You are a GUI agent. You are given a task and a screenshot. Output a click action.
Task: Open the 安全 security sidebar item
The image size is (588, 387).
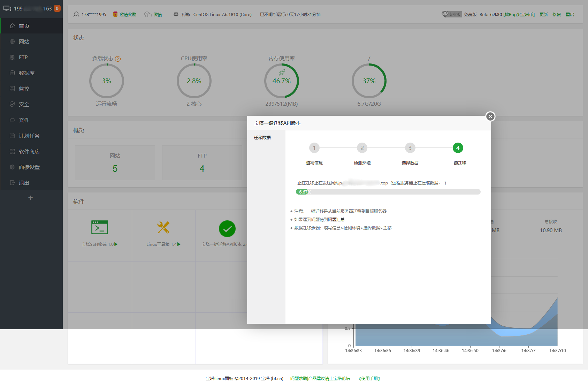coord(31,104)
